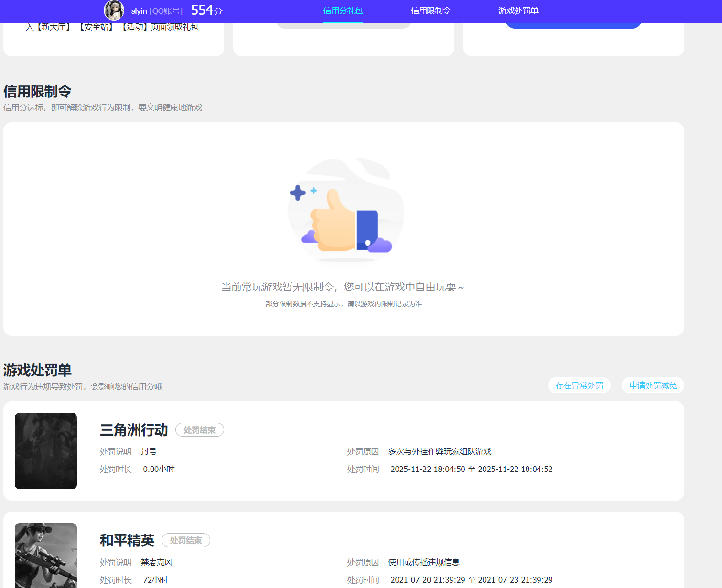Click the 封号 penalty description text
Screen dimensions: 722x588
pyautogui.click(x=149, y=451)
